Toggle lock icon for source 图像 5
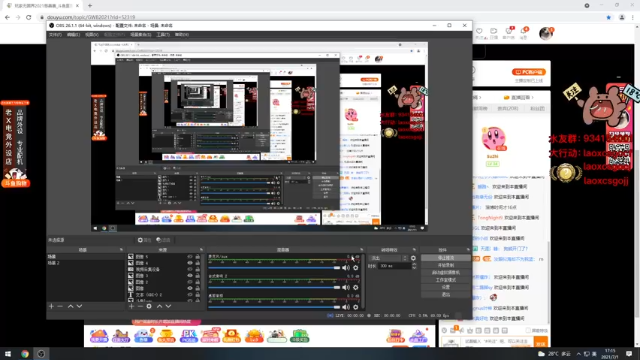The image size is (640, 360). pyautogui.click(x=198, y=257)
